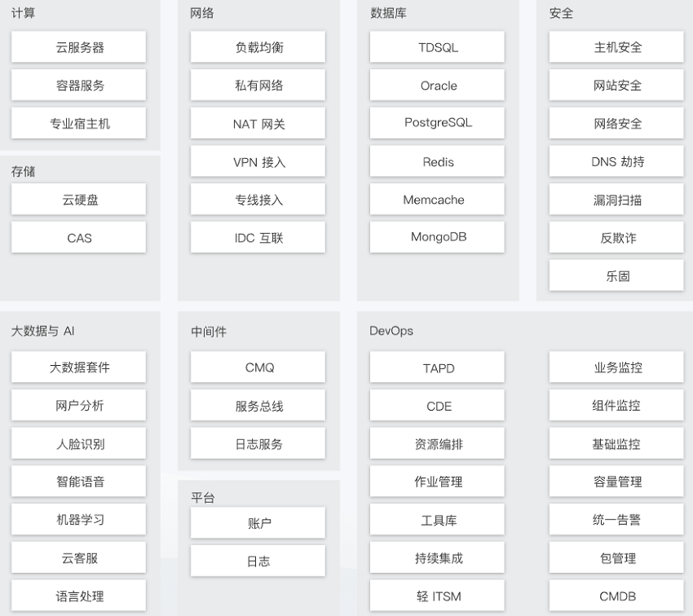Image resolution: width=693 pixels, height=616 pixels.
Task: Click the Memcache card
Action: click(x=437, y=200)
